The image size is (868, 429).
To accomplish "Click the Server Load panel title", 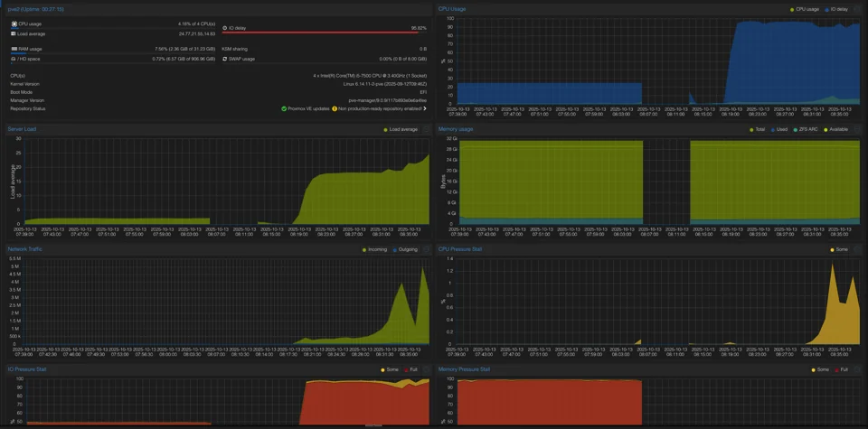I will pos(22,129).
